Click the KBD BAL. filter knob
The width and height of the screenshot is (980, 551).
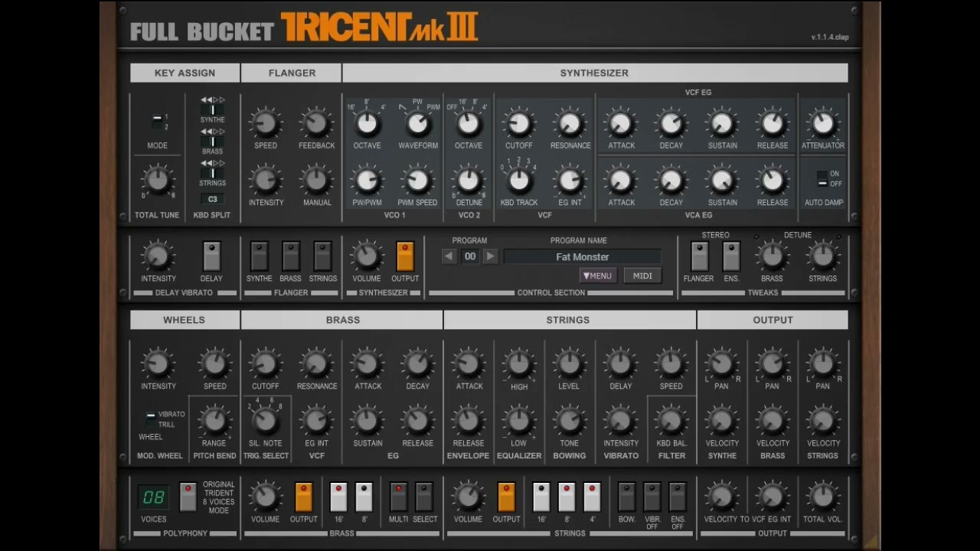pos(671,421)
